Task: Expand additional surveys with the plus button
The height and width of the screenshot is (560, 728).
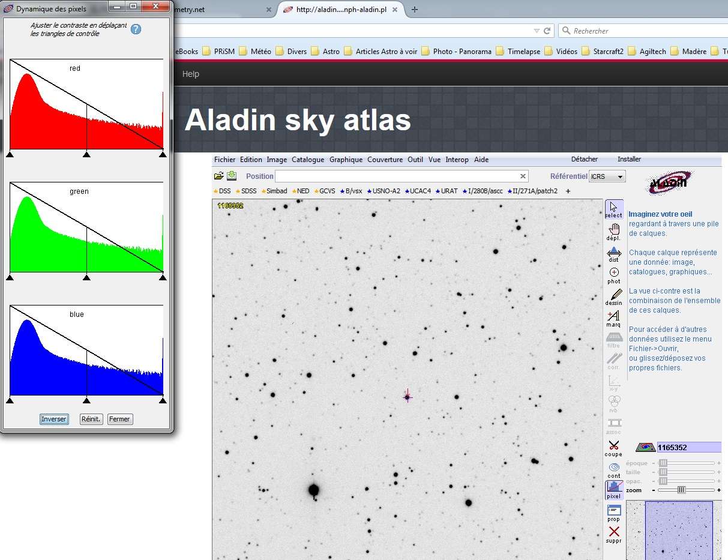Action: (567, 191)
